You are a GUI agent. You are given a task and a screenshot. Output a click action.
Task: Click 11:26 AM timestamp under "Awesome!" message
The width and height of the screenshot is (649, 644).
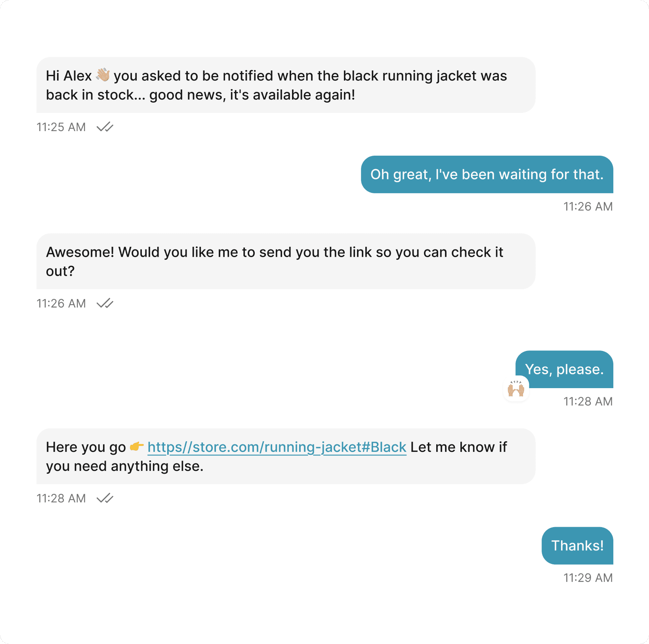tap(61, 303)
